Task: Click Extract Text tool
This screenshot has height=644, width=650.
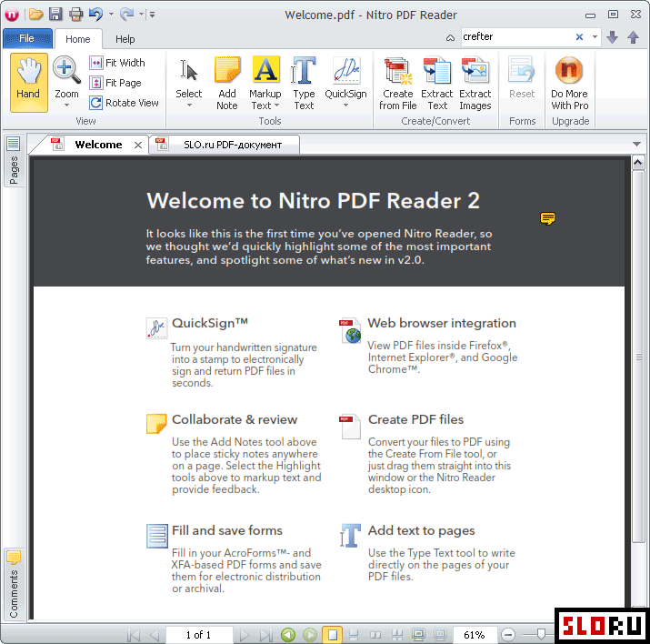Action: pyautogui.click(x=437, y=83)
